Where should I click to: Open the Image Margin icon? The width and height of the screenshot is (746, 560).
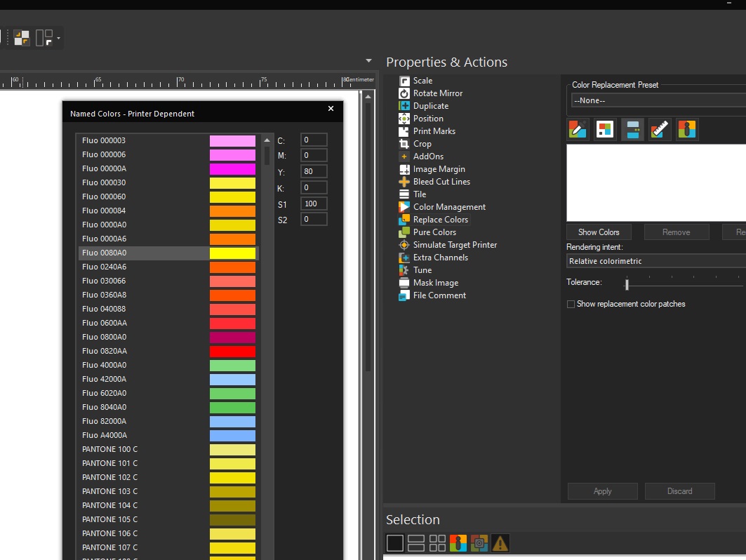tap(404, 169)
